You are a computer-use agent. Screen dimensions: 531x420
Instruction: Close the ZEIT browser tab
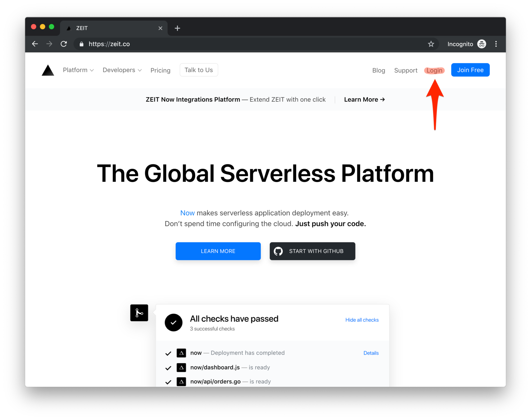(x=160, y=28)
